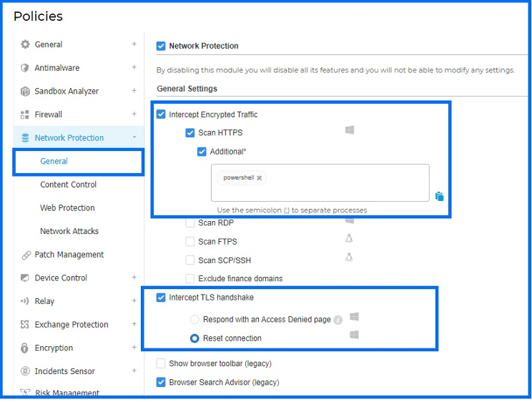
Task: Open the Web Protection subsection
Action: (x=67, y=208)
